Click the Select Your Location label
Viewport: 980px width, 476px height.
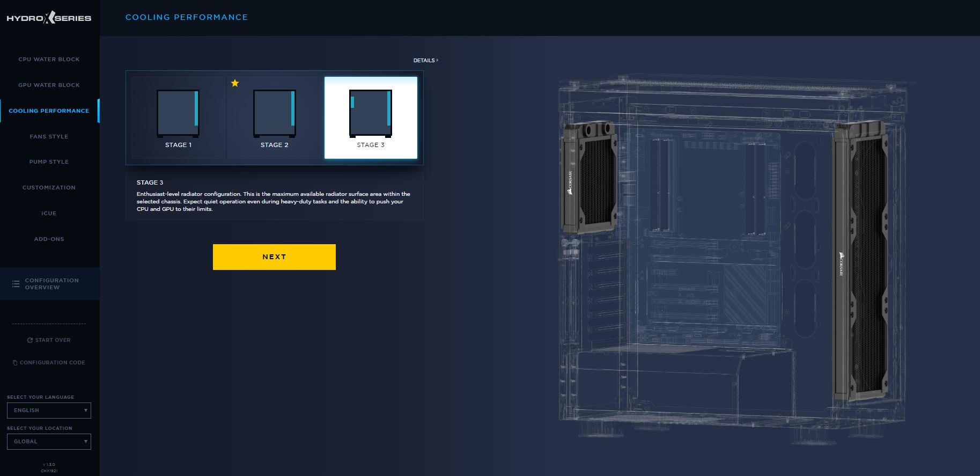[40, 428]
